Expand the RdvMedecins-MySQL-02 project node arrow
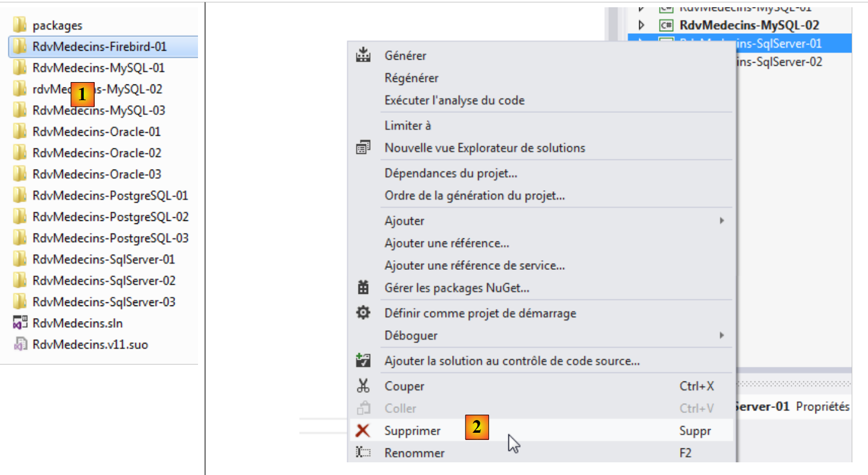Screen dimensions: 868x475 (x=642, y=25)
